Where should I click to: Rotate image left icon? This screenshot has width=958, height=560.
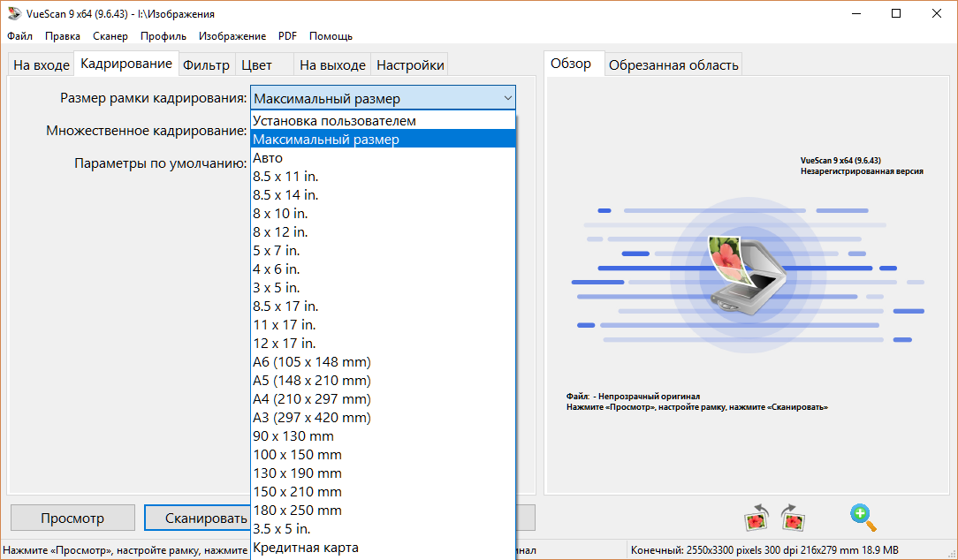point(757,518)
